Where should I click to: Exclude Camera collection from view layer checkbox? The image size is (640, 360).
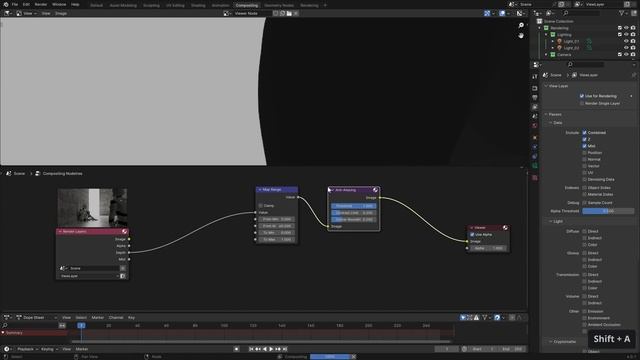pyautogui.click(x=620, y=54)
